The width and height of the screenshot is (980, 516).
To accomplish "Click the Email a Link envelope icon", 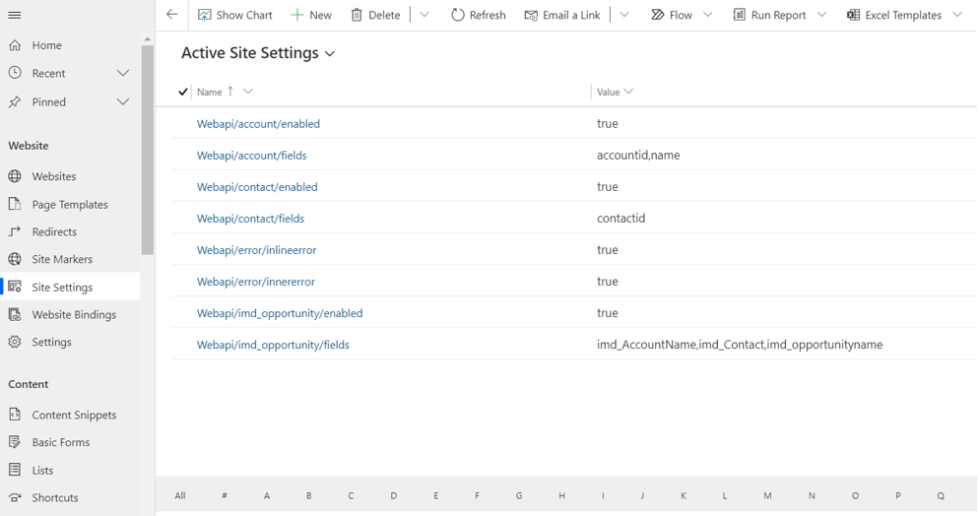I will pyautogui.click(x=531, y=15).
